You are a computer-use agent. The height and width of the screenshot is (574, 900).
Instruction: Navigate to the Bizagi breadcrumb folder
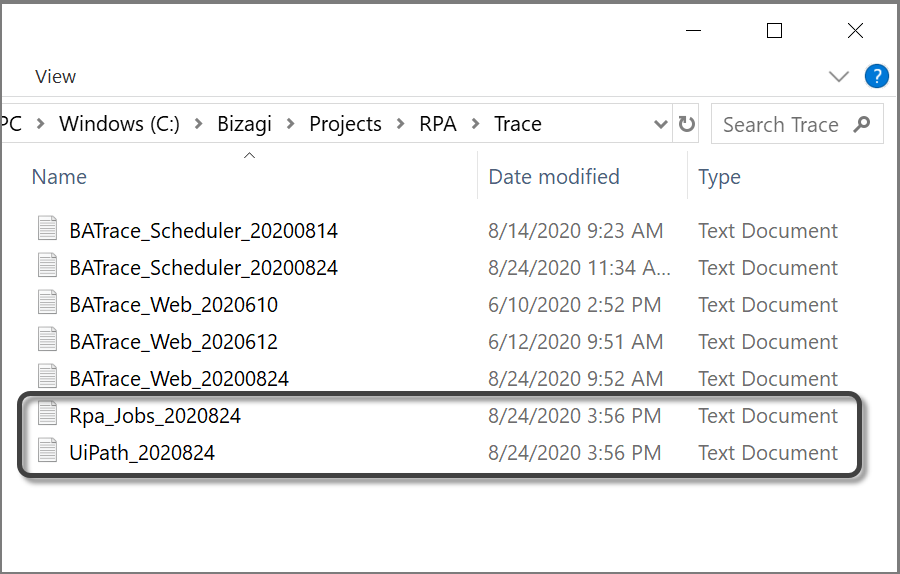[x=245, y=124]
